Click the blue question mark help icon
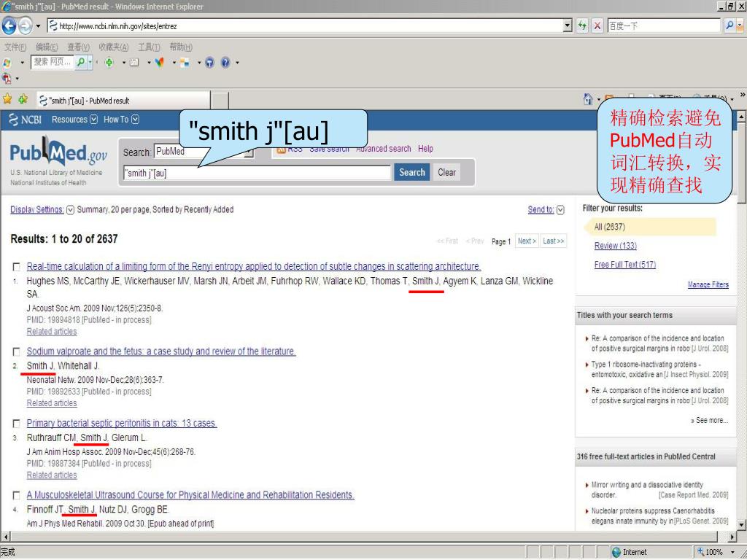This screenshot has width=747, height=560. click(x=225, y=63)
